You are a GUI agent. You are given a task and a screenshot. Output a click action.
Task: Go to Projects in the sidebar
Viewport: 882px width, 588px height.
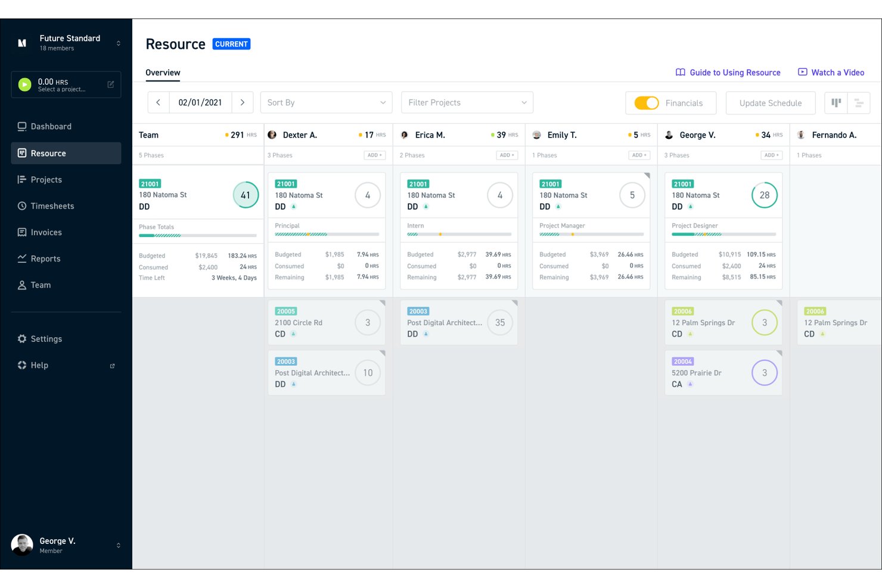point(66,179)
